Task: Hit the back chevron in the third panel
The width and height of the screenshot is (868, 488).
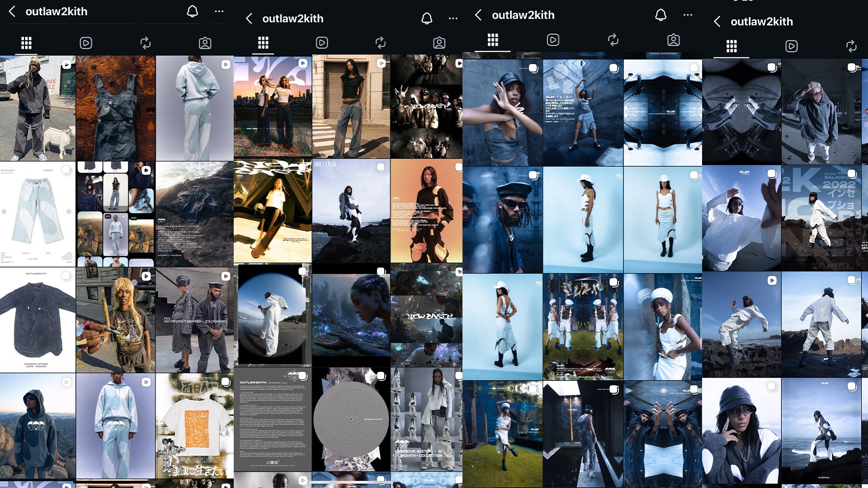Action: point(478,15)
